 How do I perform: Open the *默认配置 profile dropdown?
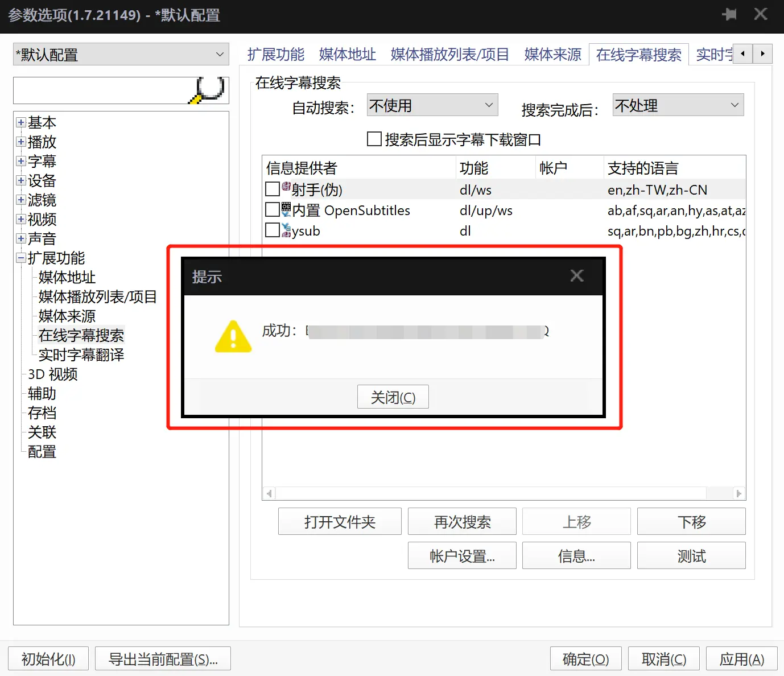coord(121,55)
